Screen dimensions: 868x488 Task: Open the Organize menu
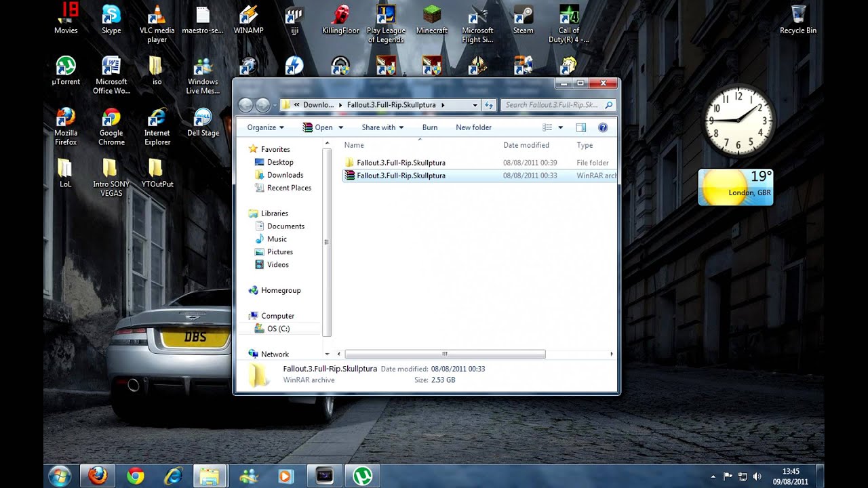coord(265,127)
